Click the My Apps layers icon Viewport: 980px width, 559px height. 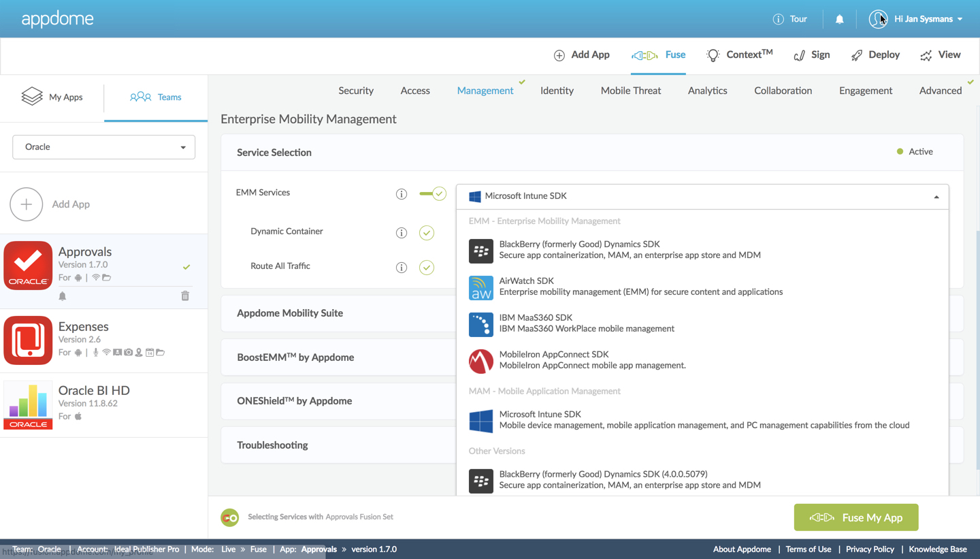32,97
